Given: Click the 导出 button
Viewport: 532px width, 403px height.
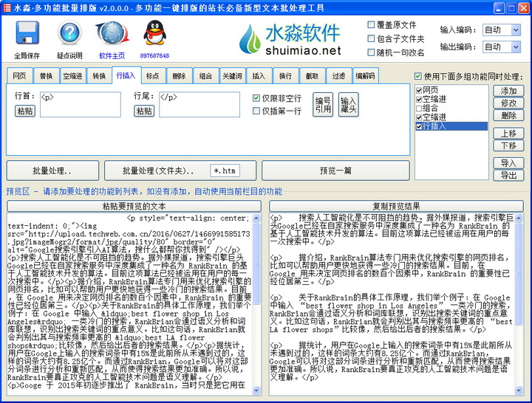Looking at the screenshot, I should point(508,175).
